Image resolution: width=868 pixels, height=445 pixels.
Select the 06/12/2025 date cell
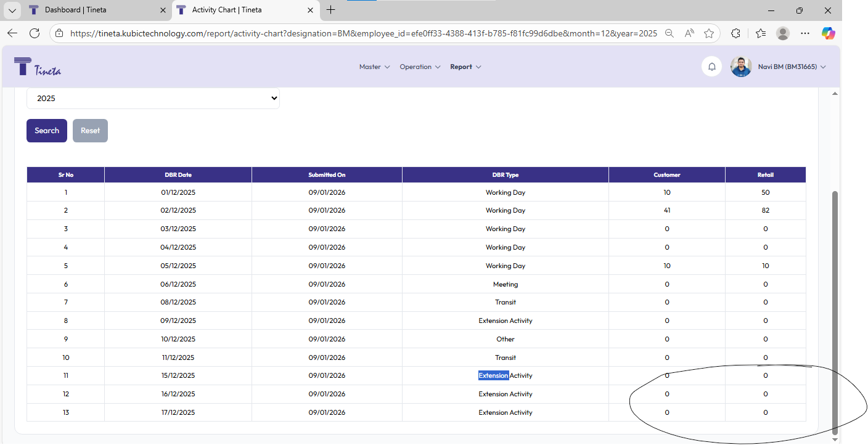point(178,284)
